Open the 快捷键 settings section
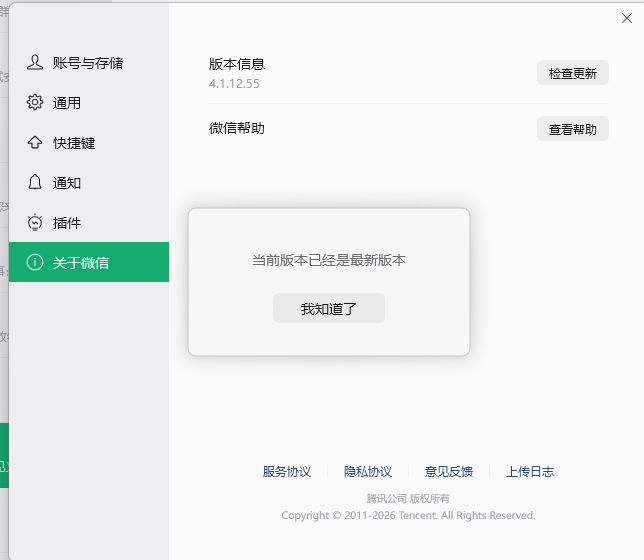The width and height of the screenshot is (644, 560). [89, 143]
